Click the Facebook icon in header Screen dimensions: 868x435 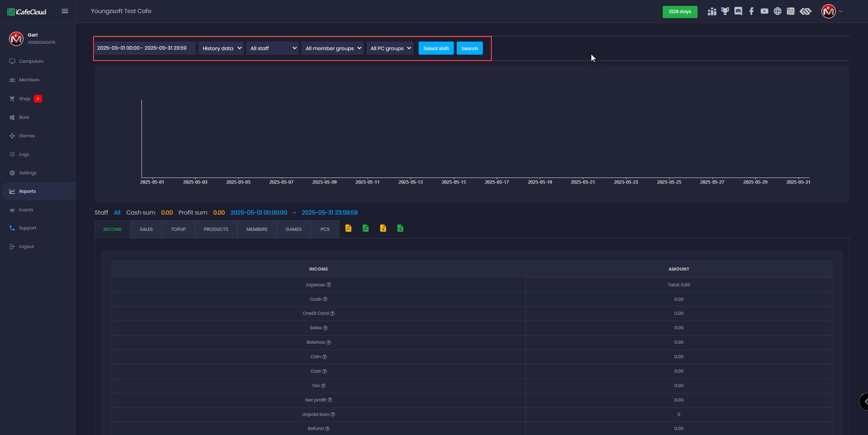751,11
